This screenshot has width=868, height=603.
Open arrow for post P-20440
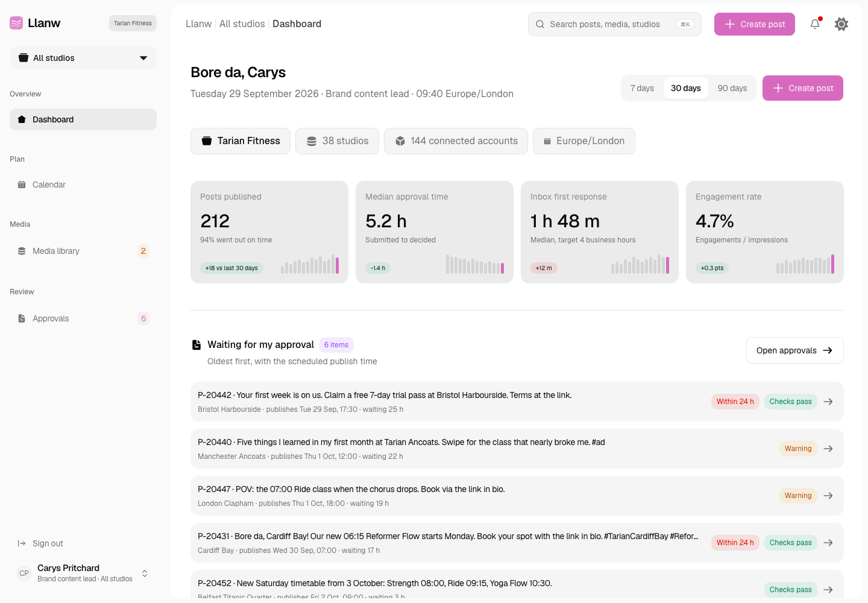coord(828,449)
